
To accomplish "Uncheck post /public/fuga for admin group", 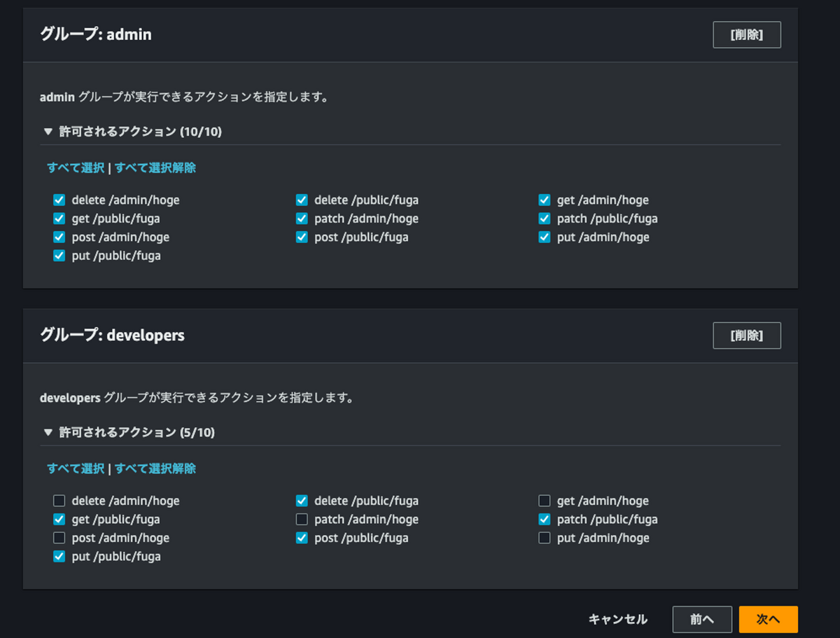I will pyautogui.click(x=301, y=237).
